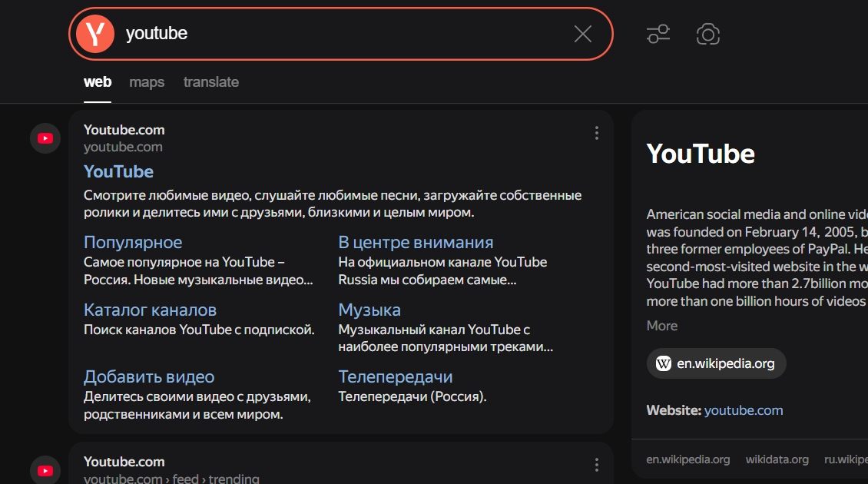Image resolution: width=868 pixels, height=484 pixels.
Task: Click text 'Телепередачи (Россия).'
Action: pyautogui.click(x=412, y=396)
